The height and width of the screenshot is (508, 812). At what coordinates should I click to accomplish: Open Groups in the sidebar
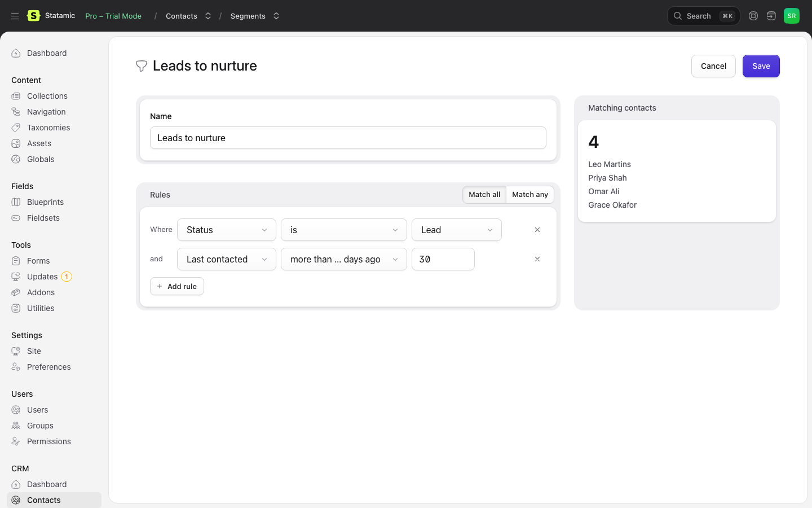pyautogui.click(x=40, y=426)
